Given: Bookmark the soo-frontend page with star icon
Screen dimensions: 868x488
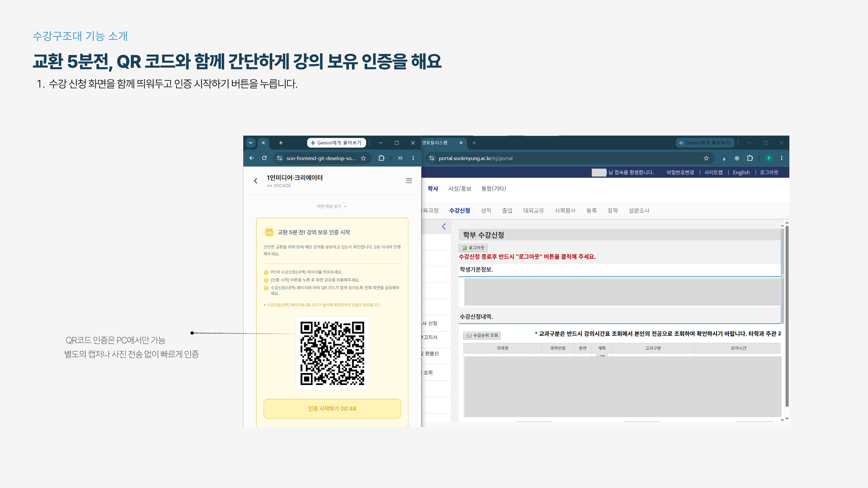Looking at the screenshot, I should [x=363, y=158].
